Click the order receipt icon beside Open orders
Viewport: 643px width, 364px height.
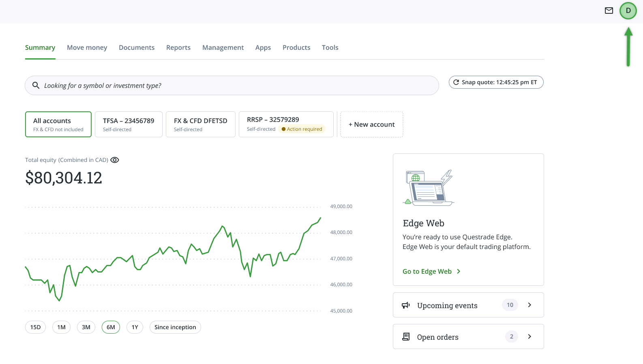click(406, 336)
